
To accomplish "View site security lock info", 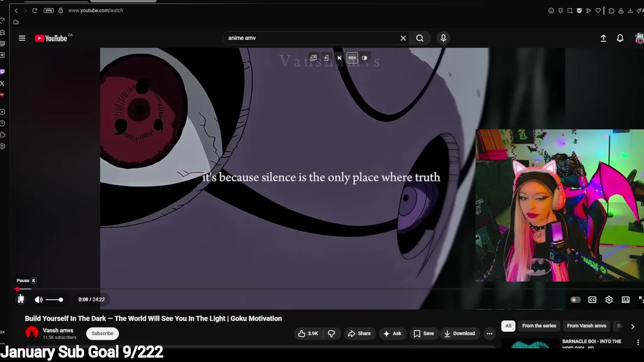I will (60, 11).
